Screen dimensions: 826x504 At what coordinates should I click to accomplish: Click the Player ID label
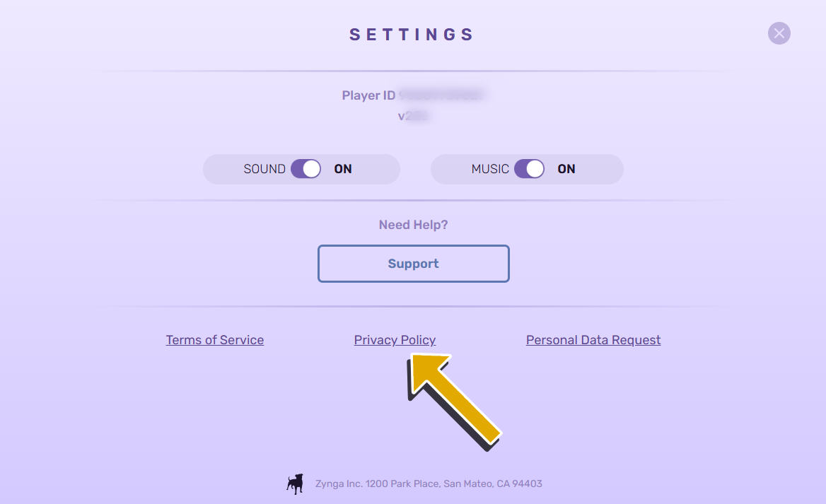click(368, 95)
